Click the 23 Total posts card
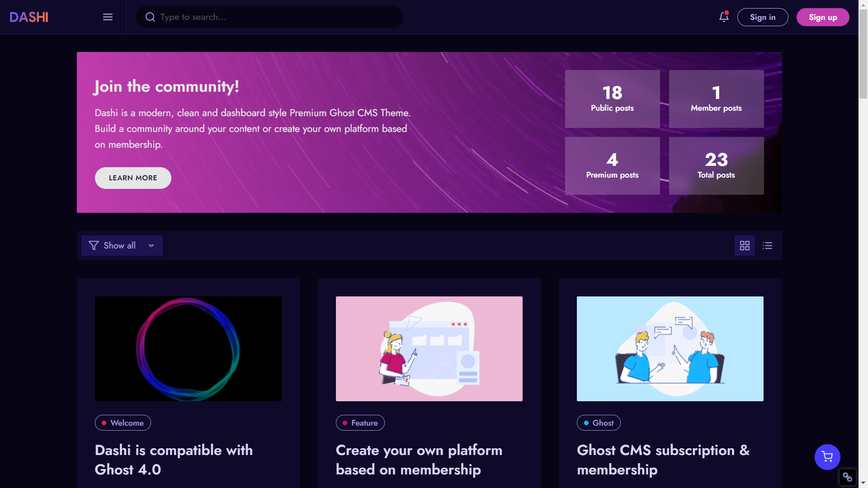 pos(717,166)
